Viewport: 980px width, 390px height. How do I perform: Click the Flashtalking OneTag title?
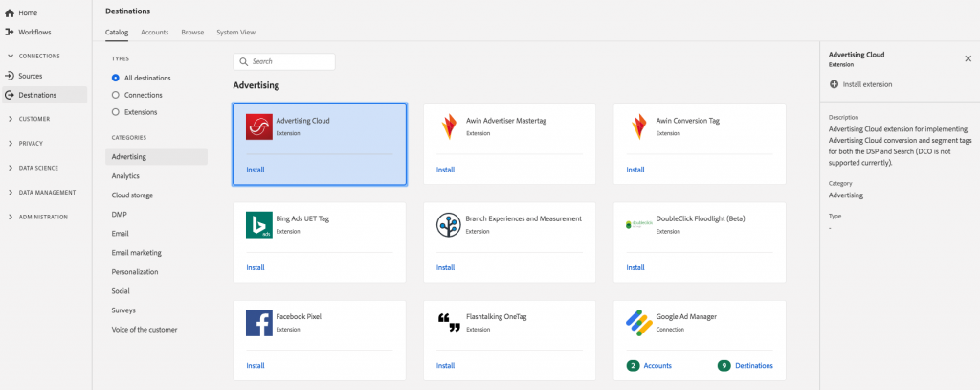[x=497, y=317]
